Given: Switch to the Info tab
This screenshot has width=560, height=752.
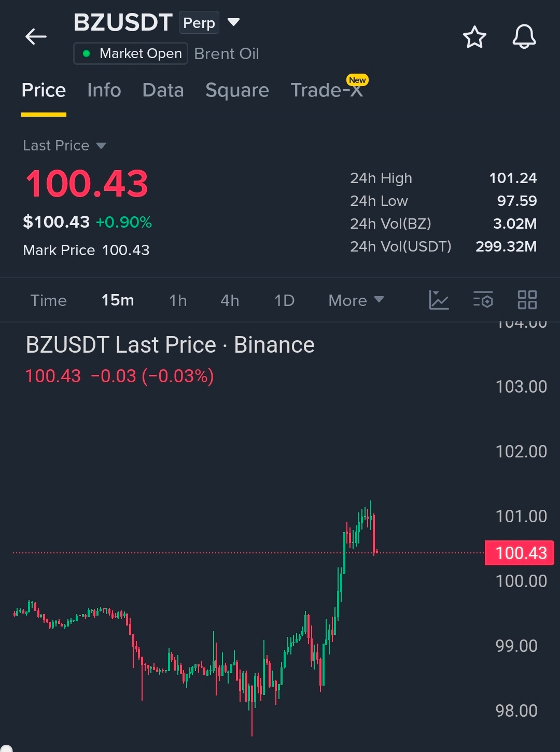Looking at the screenshot, I should pos(104,90).
